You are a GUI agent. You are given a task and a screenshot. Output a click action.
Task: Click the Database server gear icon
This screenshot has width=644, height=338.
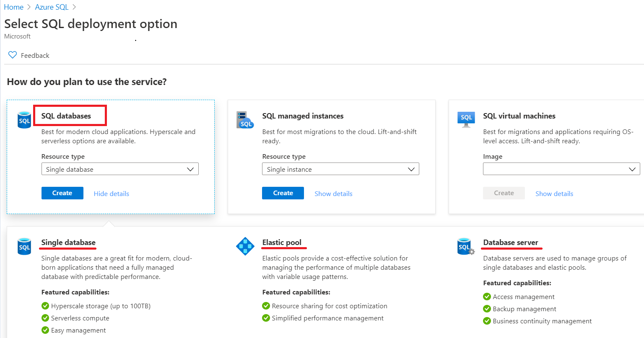(x=472, y=251)
